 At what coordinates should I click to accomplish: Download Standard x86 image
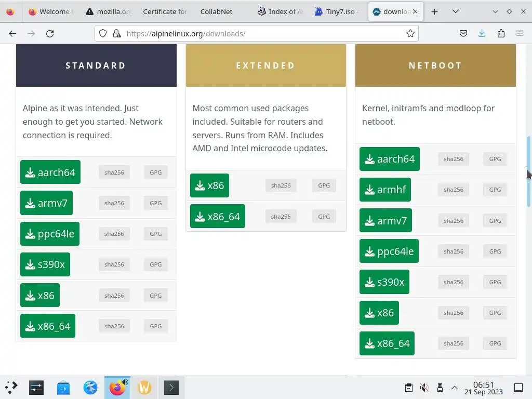(40, 295)
